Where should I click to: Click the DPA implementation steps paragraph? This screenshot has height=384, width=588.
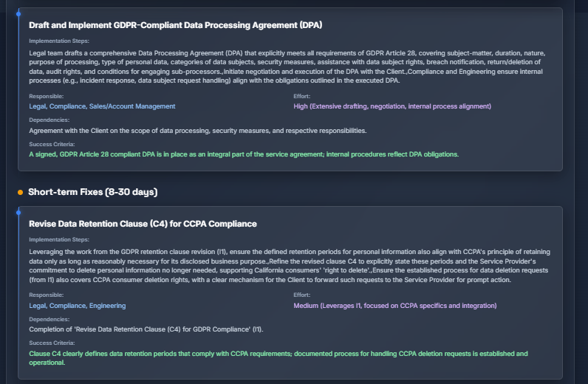click(x=287, y=66)
